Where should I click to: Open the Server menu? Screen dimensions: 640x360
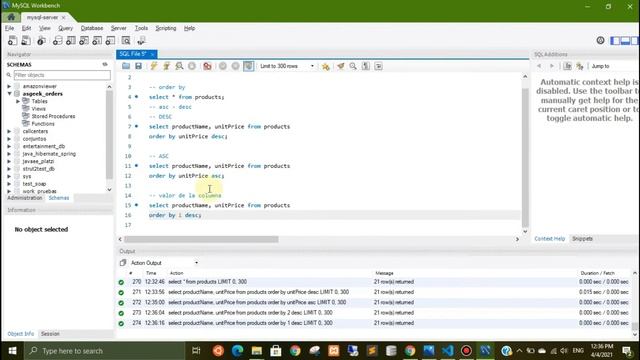(x=118, y=28)
